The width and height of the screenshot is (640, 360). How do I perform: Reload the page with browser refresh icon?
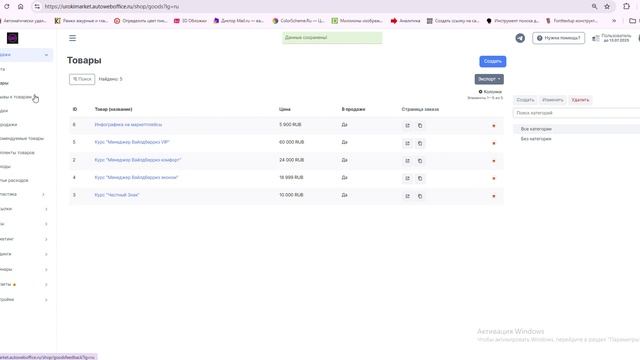pos(7,7)
